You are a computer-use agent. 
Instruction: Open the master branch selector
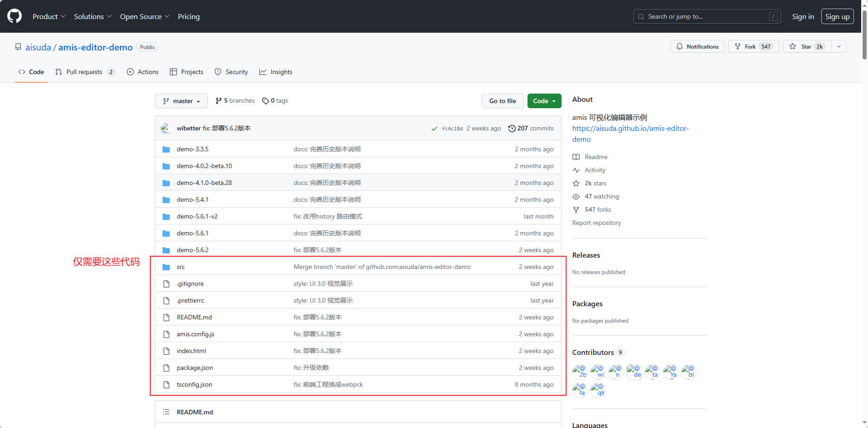click(x=181, y=101)
